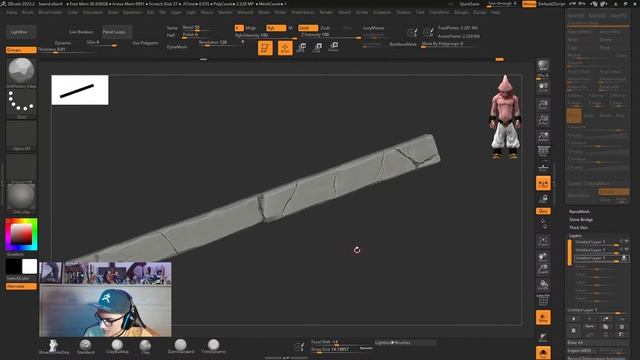Screen dimensions: 640x360
Task: Collapse the Layers subpalette
Action: point(575,236)
